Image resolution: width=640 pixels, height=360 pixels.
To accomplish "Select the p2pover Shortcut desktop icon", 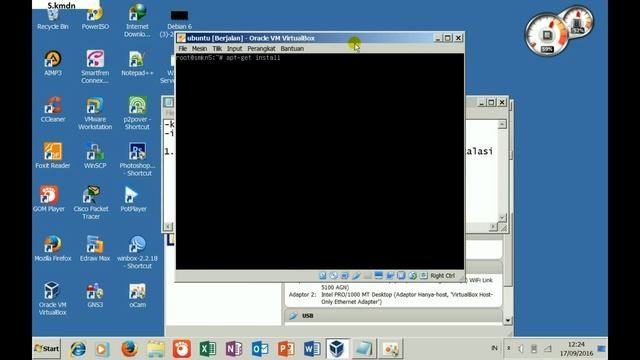I will tap(137, 113).
